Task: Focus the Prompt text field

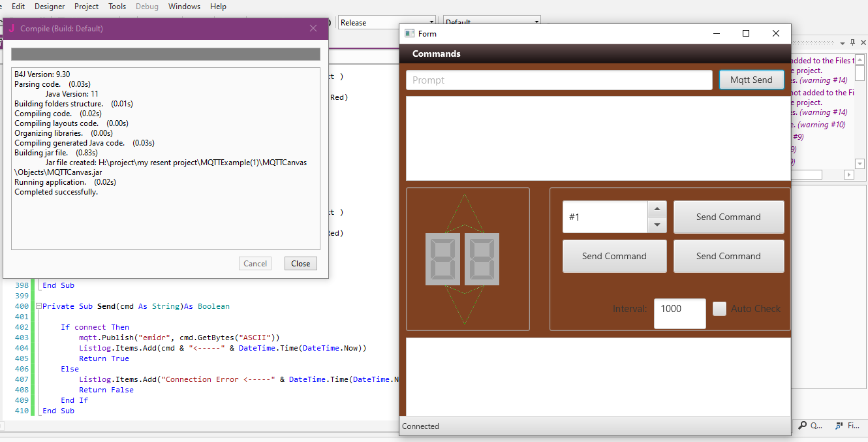Action: point(559,80)
